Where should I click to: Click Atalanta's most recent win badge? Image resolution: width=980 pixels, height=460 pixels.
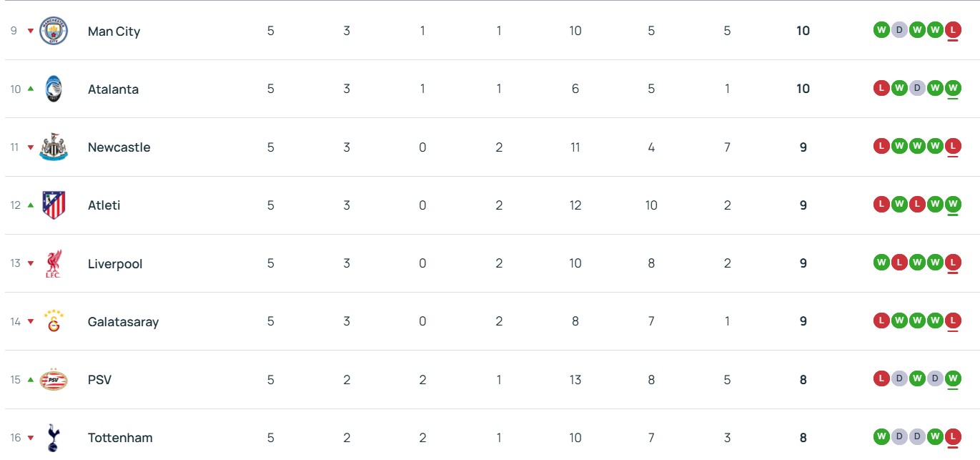952,88
